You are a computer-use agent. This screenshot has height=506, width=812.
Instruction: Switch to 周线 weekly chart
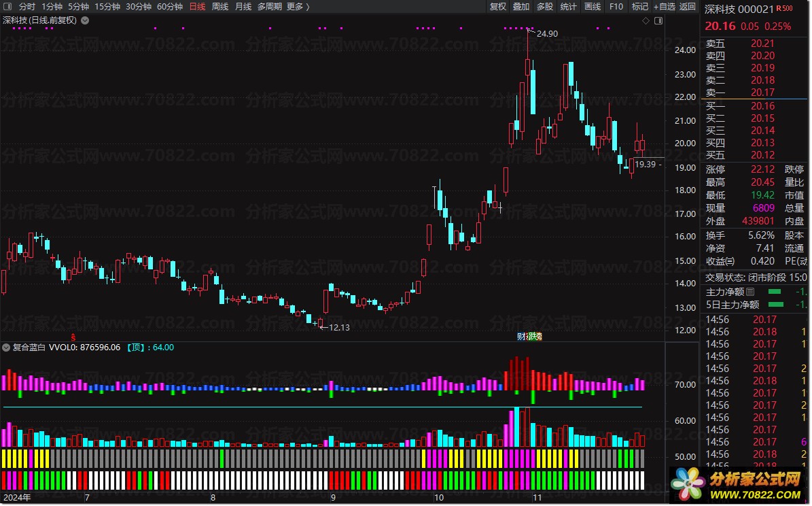(220, 7)
